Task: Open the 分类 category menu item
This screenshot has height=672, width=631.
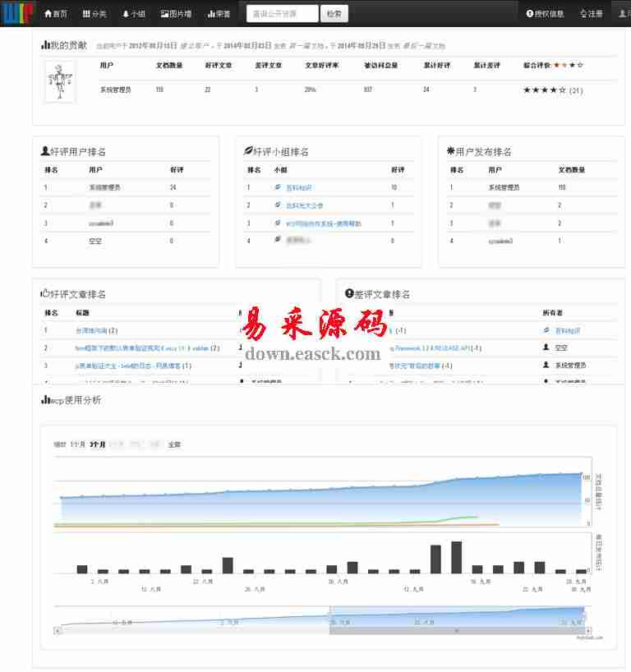Action: point(94,14)
